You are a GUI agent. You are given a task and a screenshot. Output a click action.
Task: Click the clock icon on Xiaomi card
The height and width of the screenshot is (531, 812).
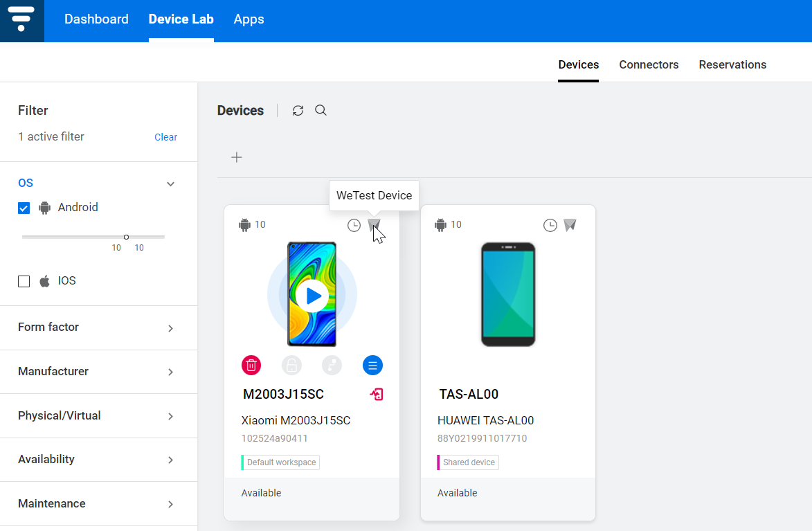[x=354, y=225]
